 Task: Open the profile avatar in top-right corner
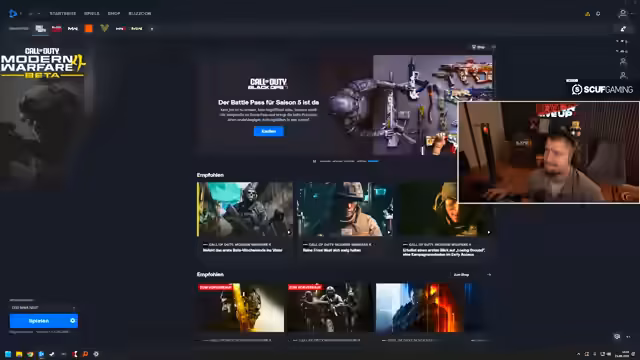tap(622, 13)
